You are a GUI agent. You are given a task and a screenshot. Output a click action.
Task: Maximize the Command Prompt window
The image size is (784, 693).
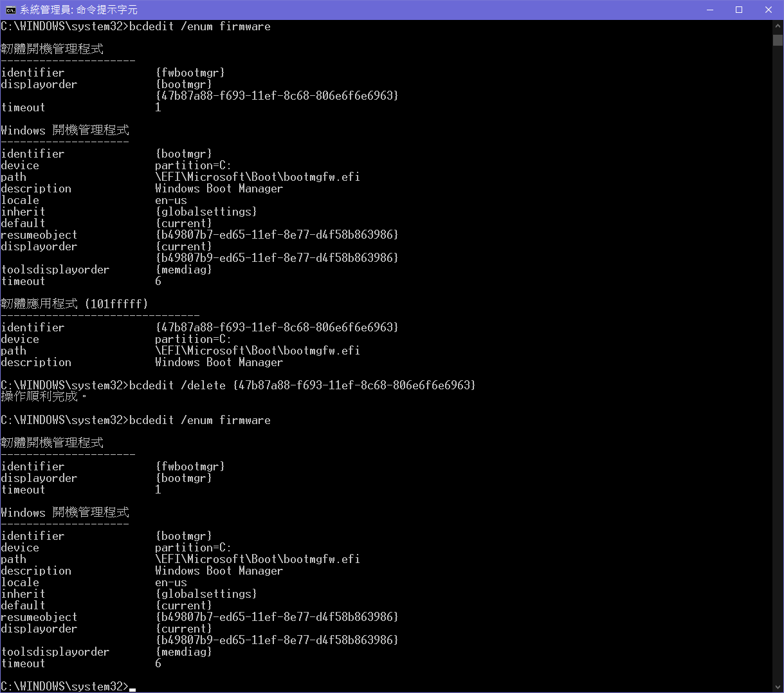739,10
